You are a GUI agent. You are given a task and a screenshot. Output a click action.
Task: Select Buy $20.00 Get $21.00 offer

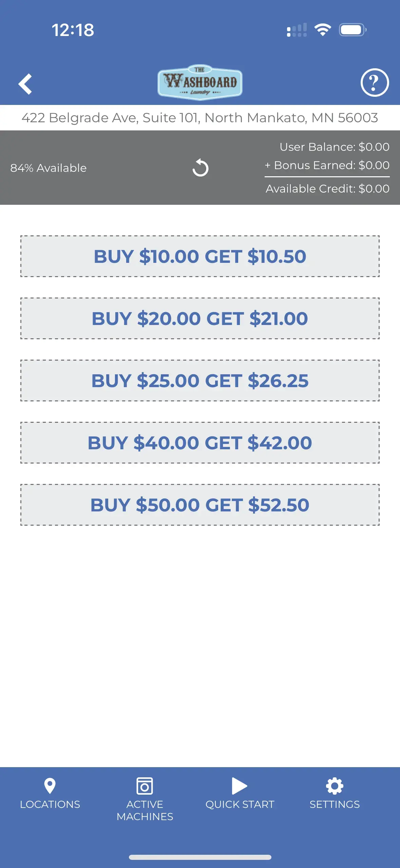[x=200, y=319]
